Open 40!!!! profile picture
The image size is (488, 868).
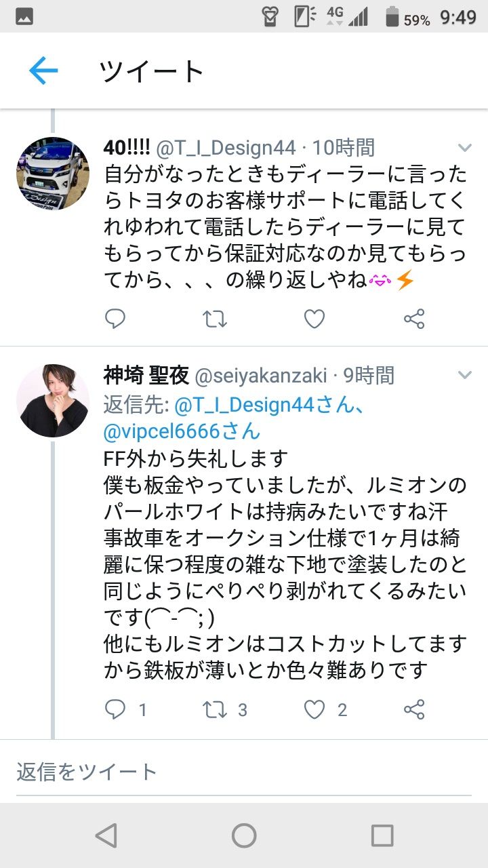coord(53,174)
